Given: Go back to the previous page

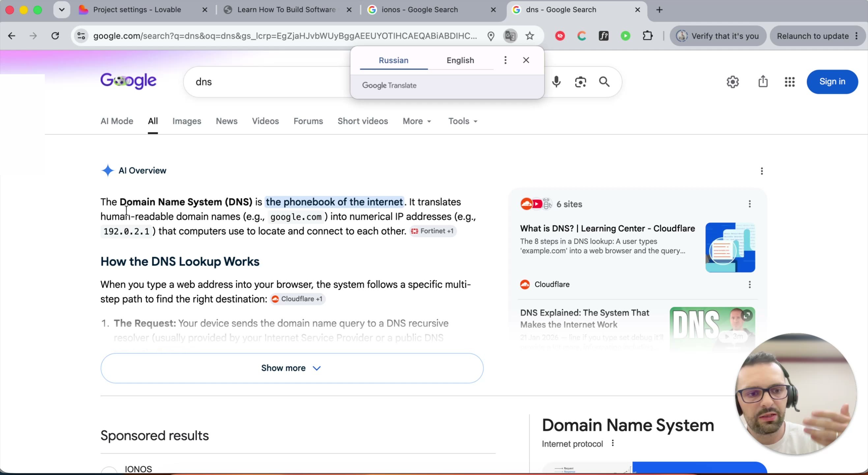Looking at the screenshot, I should [12, 36].
